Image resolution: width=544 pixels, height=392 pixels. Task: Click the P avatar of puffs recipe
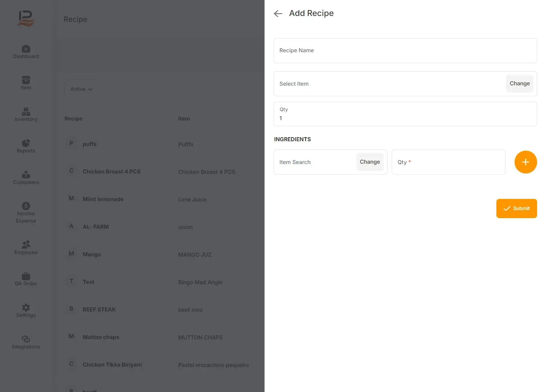[71, 143]
